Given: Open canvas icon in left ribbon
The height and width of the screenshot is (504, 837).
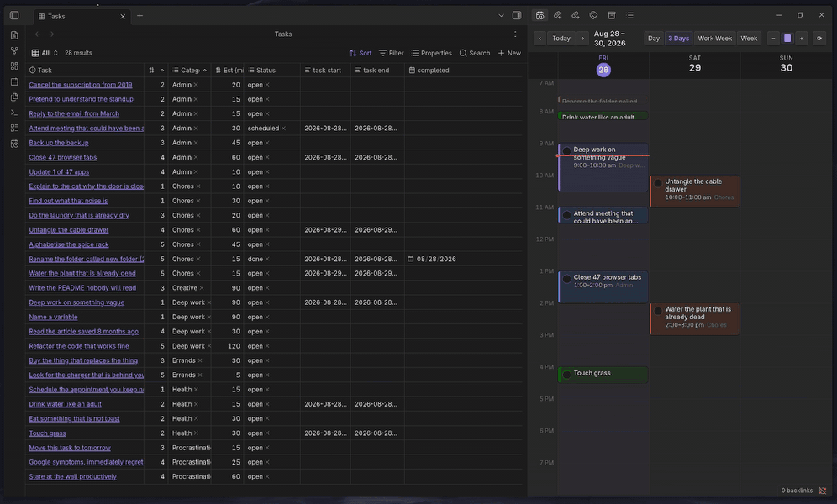Looking at the screenshot, I should click(x=14, y=66).
